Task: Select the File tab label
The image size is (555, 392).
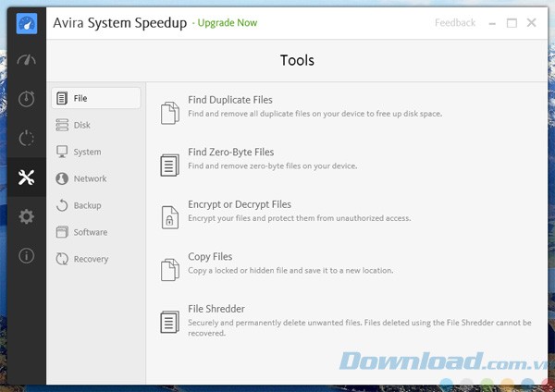Action: [80, 98]
